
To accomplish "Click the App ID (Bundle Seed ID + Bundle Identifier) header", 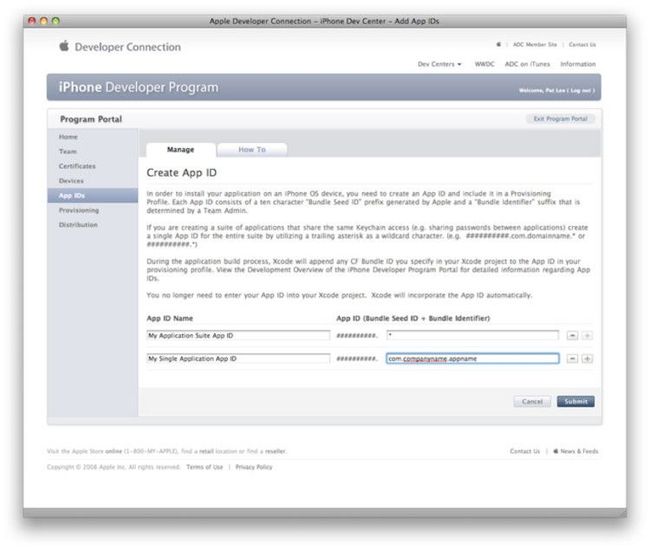I will (413, 318).
